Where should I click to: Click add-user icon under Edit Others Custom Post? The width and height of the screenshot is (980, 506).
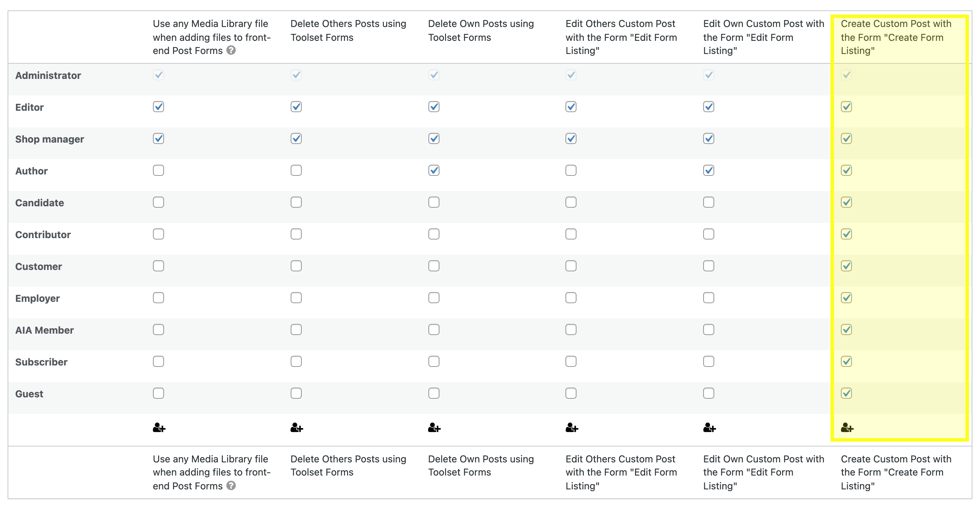click(x=572, y=428)
